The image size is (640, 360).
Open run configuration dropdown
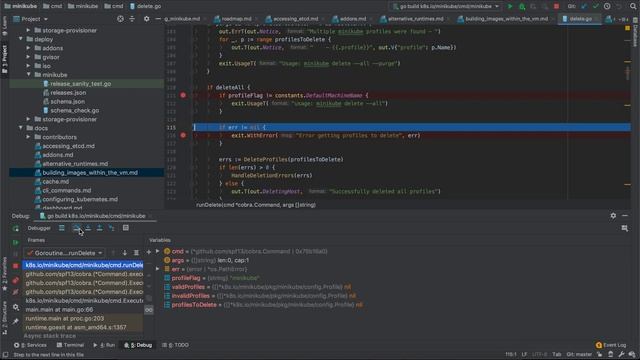point(446,6)
